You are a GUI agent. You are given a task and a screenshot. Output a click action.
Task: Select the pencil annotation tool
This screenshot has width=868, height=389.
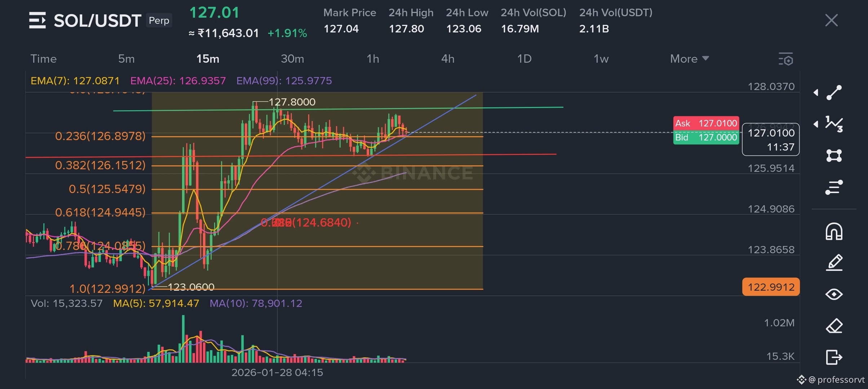point(834,263)
